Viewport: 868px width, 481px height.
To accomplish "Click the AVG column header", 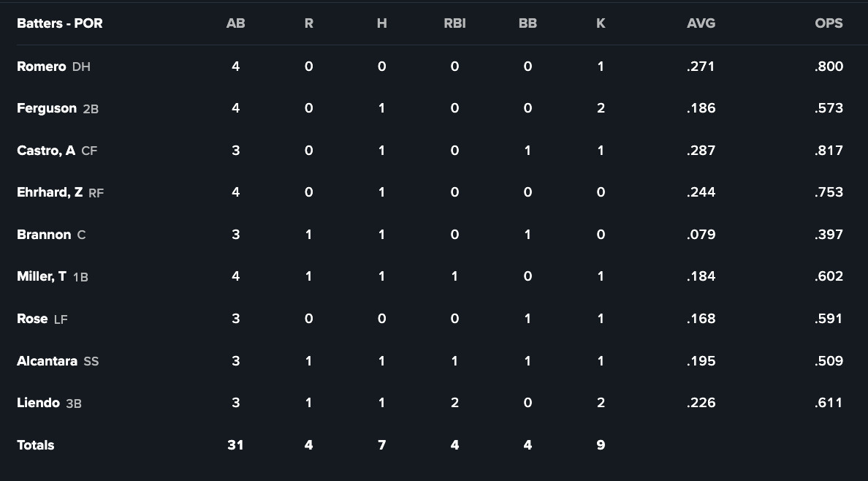I will [x=701, y=23].
